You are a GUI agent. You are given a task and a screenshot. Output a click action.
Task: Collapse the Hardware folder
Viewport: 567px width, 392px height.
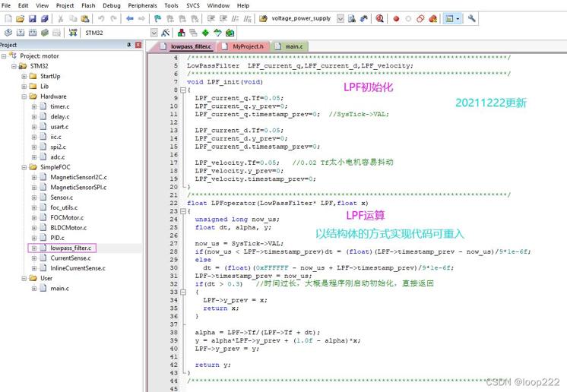point(24,96)
